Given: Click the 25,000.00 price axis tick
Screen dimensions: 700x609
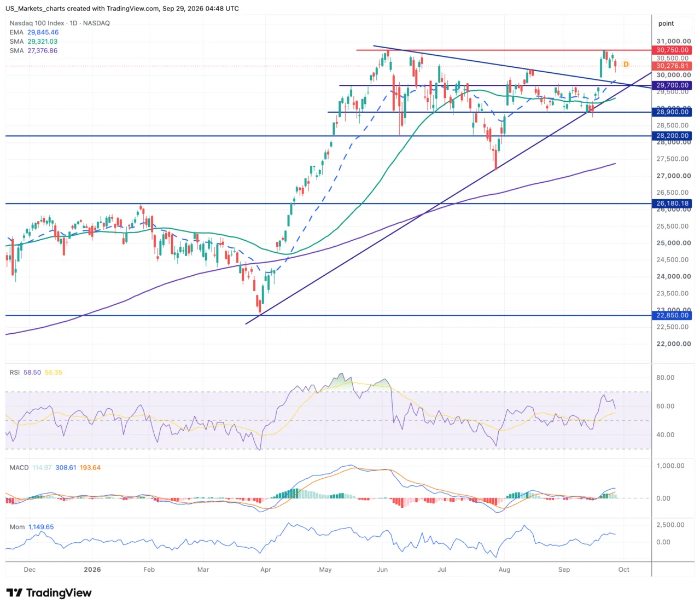Looking at the screenshot, I should tap(674, 243).
